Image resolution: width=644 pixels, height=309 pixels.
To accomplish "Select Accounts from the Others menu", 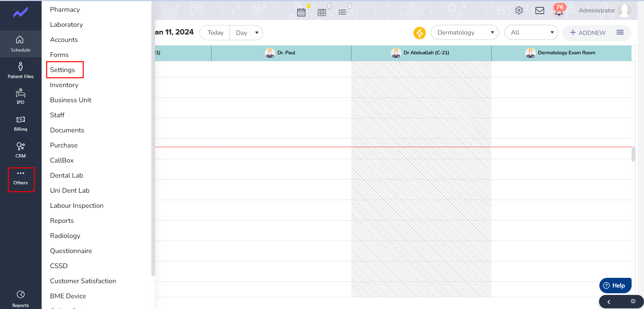I will pos(64,40).
